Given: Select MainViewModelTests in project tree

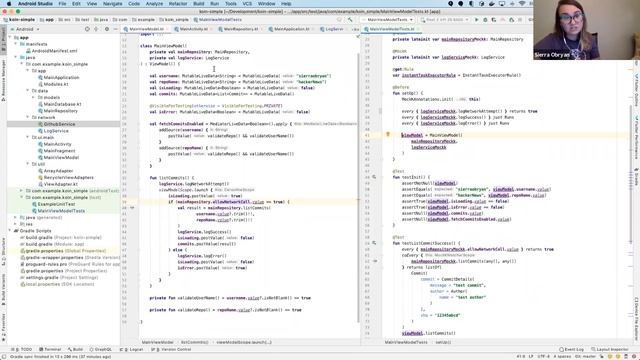Looking at the screenshot, I should 61,211.
